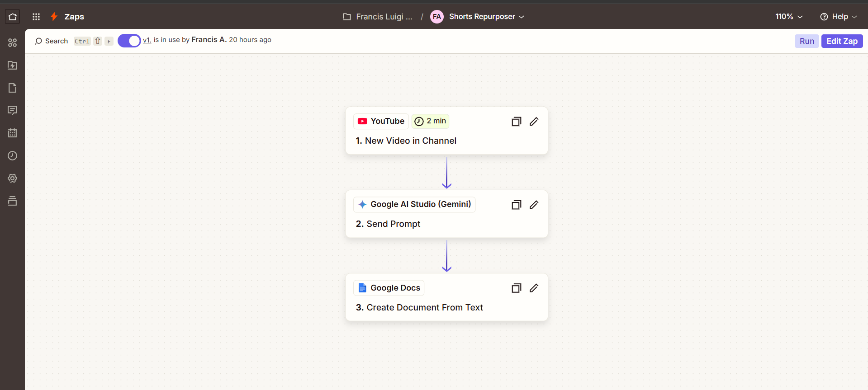
Task: Click the 2 min polling interval badge
Action: point(430,121)
